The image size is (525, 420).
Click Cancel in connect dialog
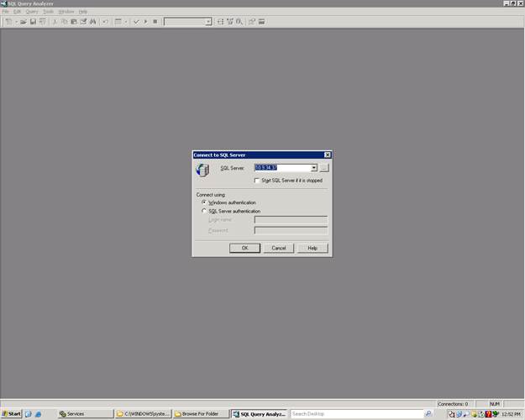279,248
